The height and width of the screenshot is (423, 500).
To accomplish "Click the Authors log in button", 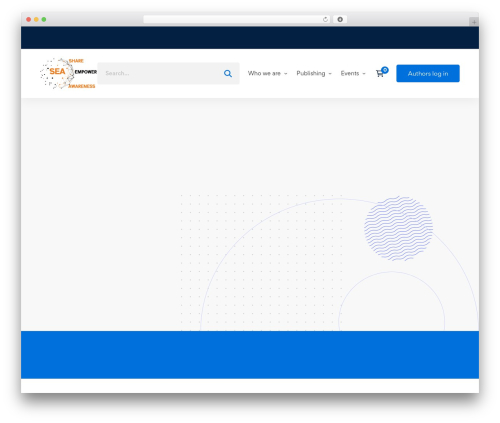I will [x=428, y=73].
